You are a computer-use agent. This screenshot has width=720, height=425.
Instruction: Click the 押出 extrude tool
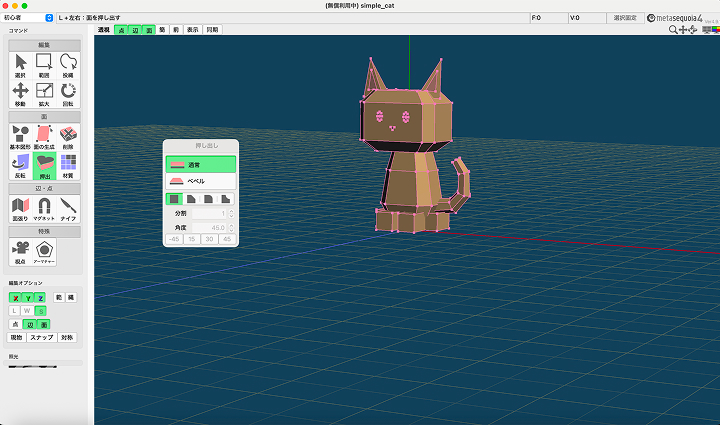click(44, 166)
